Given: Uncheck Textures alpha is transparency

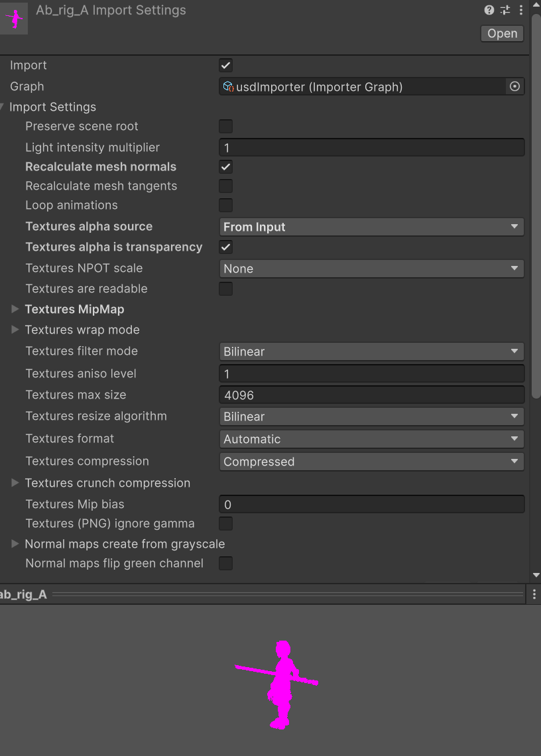Looking at the screenshot, I should click(225, 247).
